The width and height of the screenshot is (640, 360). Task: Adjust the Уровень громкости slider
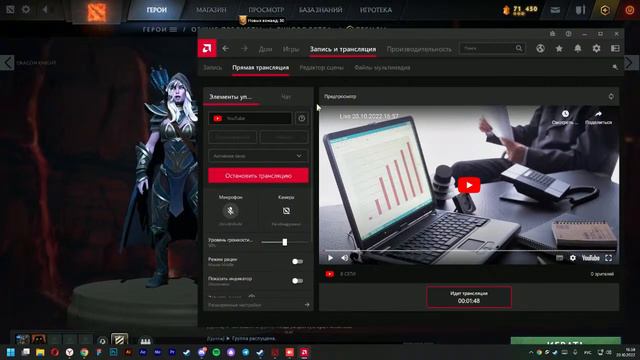click(x=284, y=242)
